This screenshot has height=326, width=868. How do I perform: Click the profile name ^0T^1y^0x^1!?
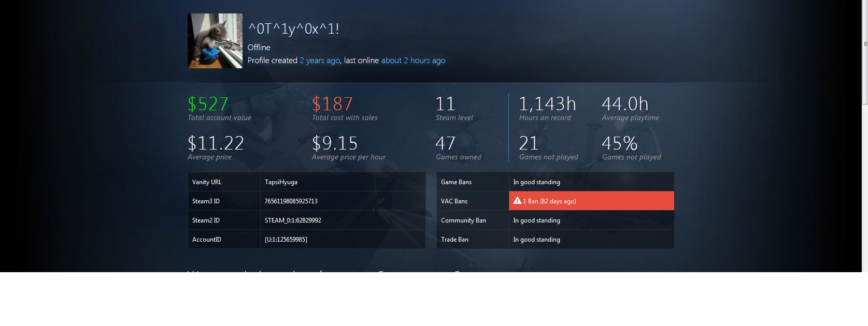(x=294, y=28)
